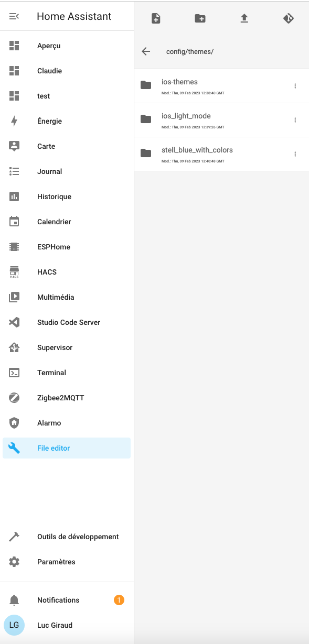Open the git operations icon
The image size is (309, 644).
288,18
